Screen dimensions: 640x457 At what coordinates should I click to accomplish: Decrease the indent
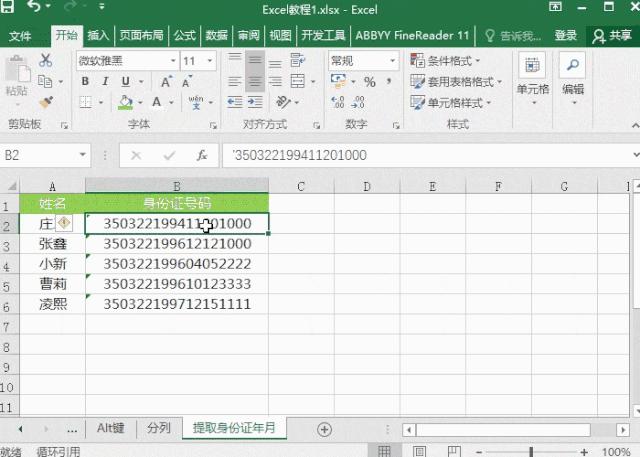click(235, 102)
